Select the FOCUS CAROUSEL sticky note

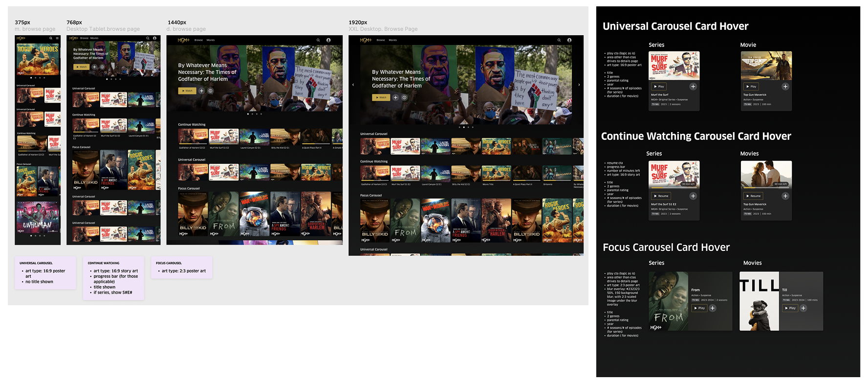pyautogui.click(x=182, y=267)
